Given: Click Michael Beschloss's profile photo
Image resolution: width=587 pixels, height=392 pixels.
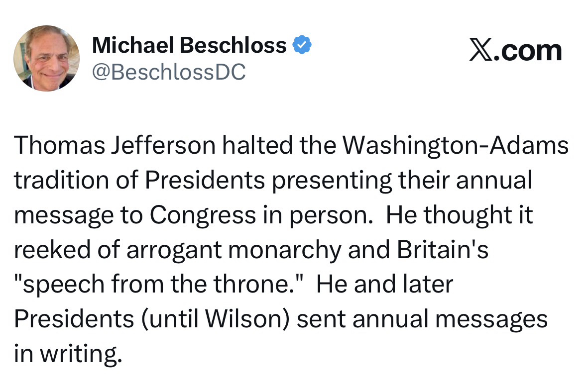Looking at the screenshot, I should pos(46,58).
